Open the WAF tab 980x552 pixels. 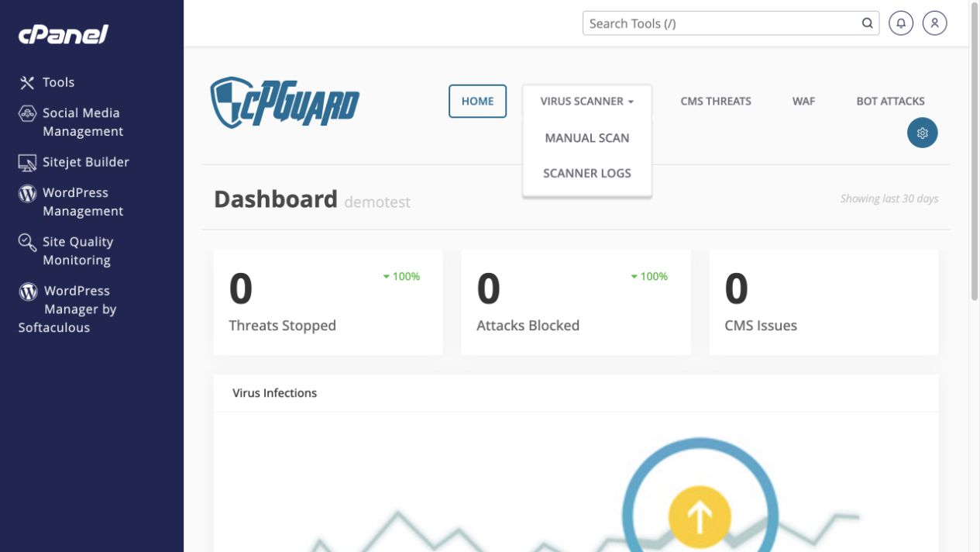coord(803,101)
